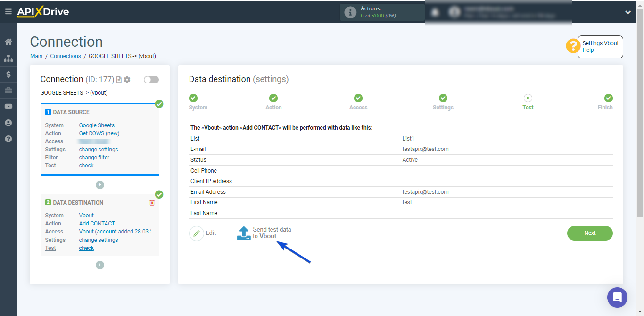Image resolution: width=644 pixels, height=316 pixels.
Task: Delete the data destination block
Action: [152, 203]
